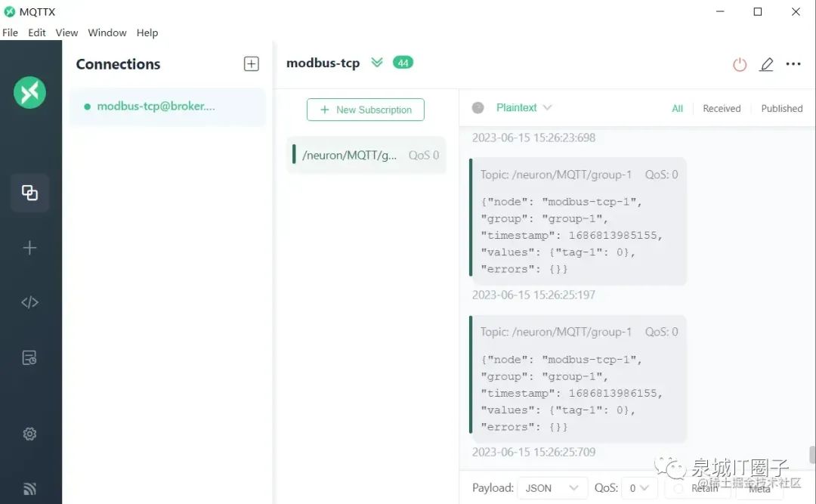The height and width of the screenshot is (504, 816).
Task: Click the message list scrollbar thumb
Action: [811, 455]
